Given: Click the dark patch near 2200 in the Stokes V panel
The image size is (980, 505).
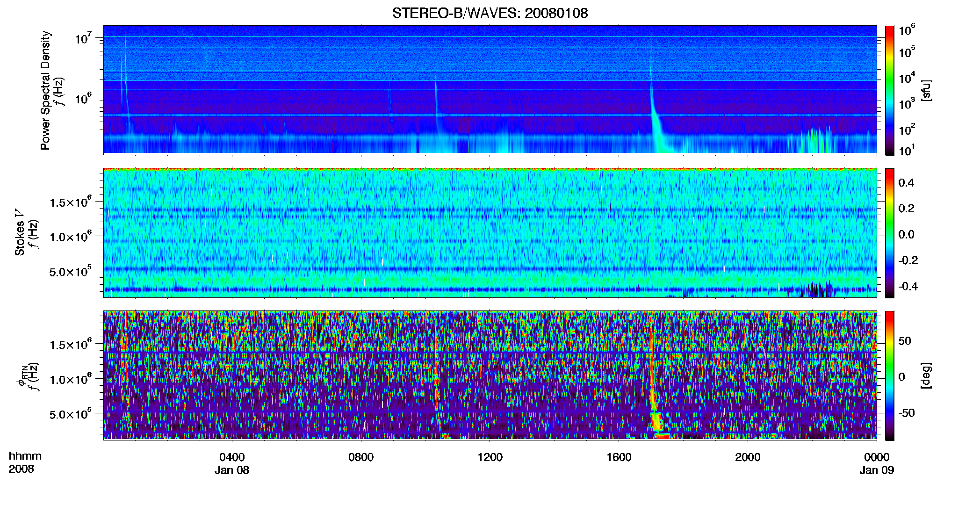Looking at the screenshot, I should (816, 289).
